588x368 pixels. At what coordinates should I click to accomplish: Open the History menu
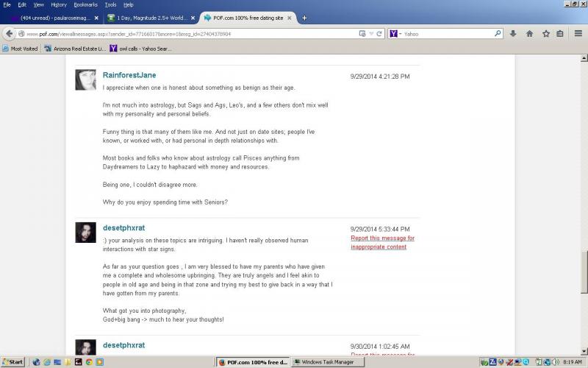(59, 4)
